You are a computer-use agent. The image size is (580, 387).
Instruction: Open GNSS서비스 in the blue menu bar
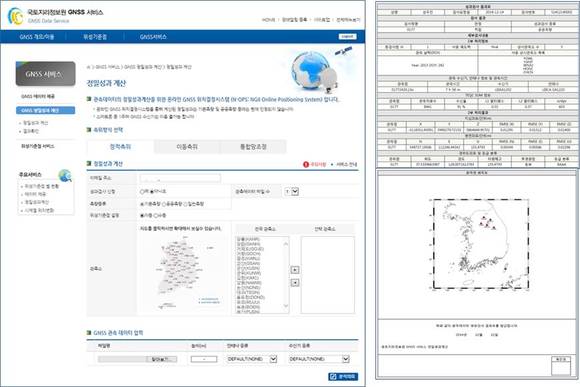(x=153, y=37)
